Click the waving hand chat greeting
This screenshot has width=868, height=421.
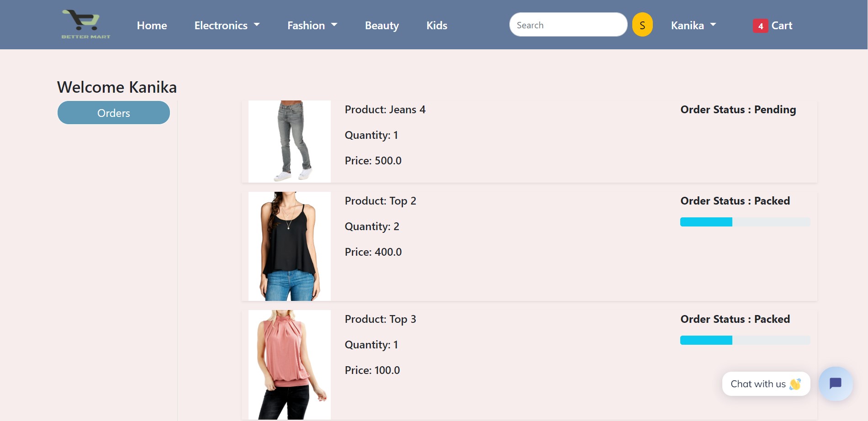[x=794, y=384]
